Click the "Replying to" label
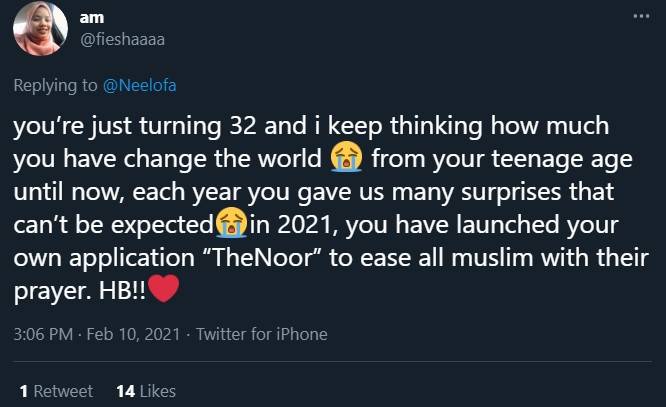The image size is (666, 407). point(56,87)
